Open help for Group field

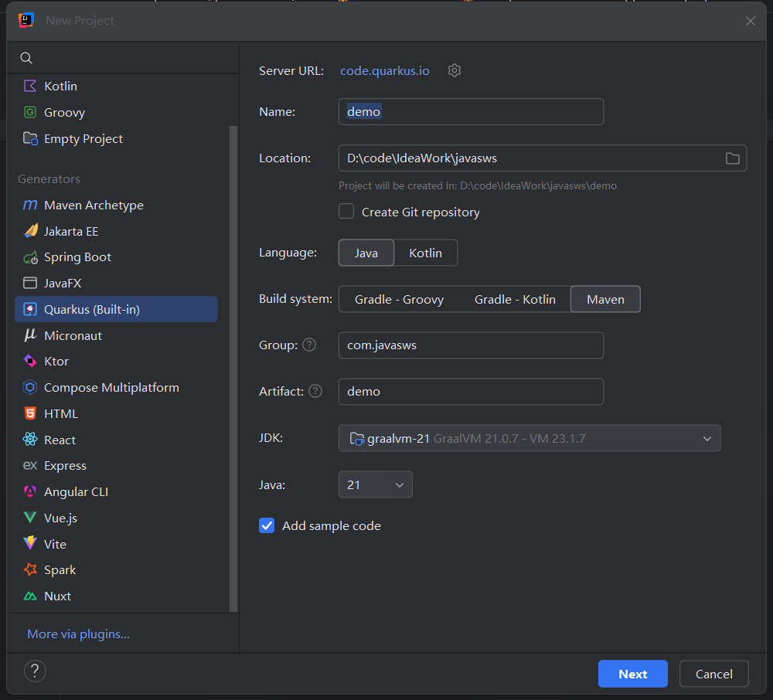309,345
